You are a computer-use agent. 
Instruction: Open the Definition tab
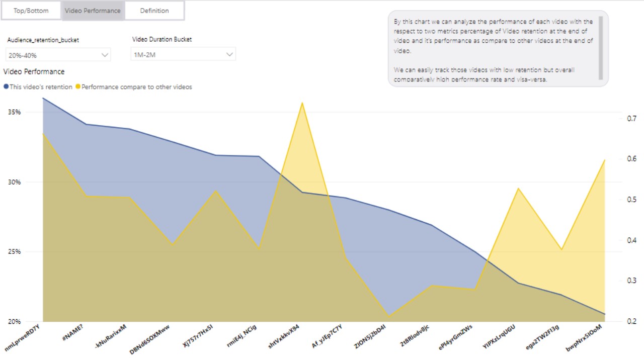pos(154,11)
